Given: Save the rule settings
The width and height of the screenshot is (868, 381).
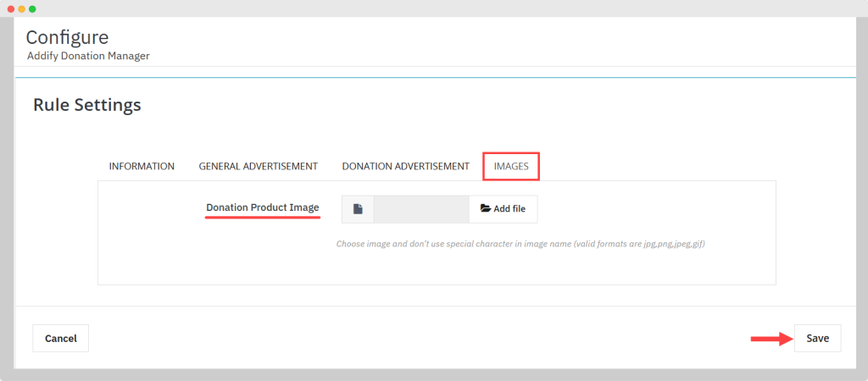Looking at the screenshot, I should coord(817,338).
